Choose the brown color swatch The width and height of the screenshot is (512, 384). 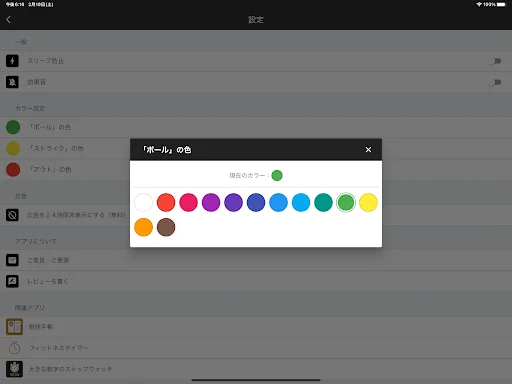coord(166,227)
